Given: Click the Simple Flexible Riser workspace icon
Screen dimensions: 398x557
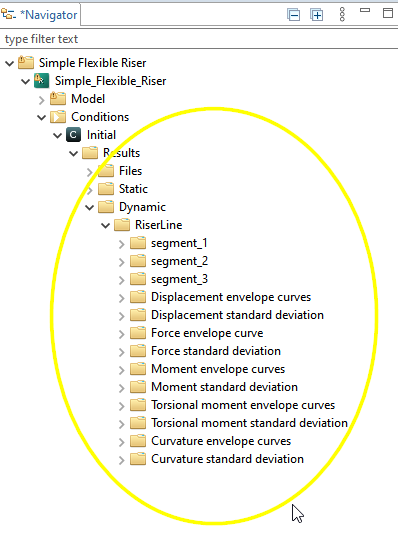Looking at the screenshot, I should click(x=26, y=63).
